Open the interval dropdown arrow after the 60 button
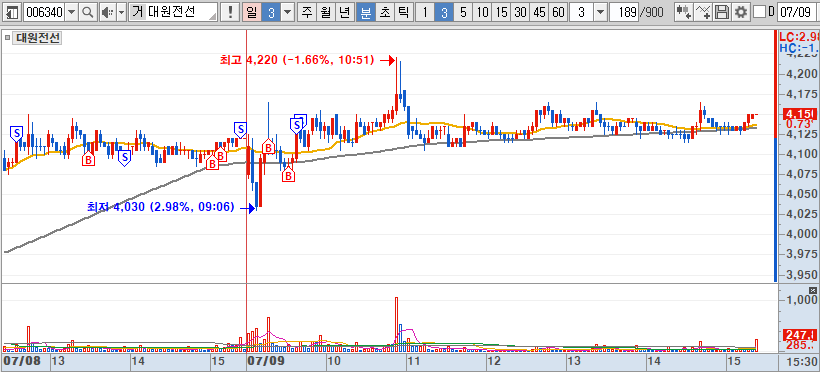 (x=600, y=12)
